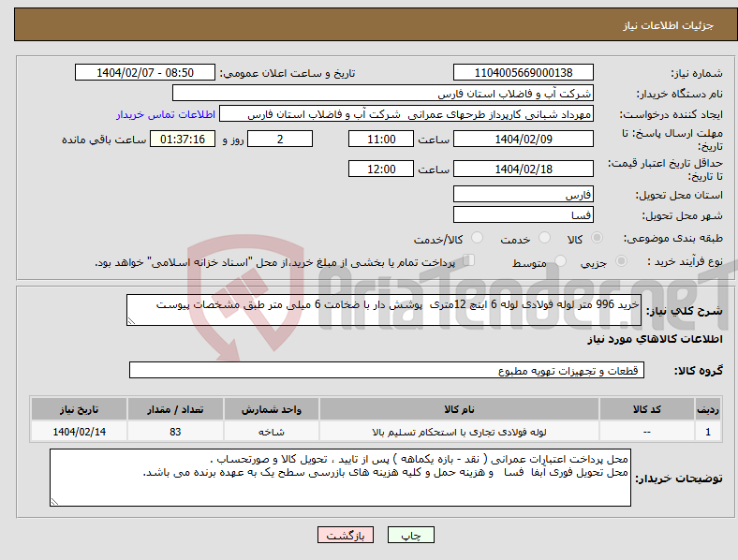Toggle the اسناد خزانه اسلامی payment checkbox

click(469, 260)
